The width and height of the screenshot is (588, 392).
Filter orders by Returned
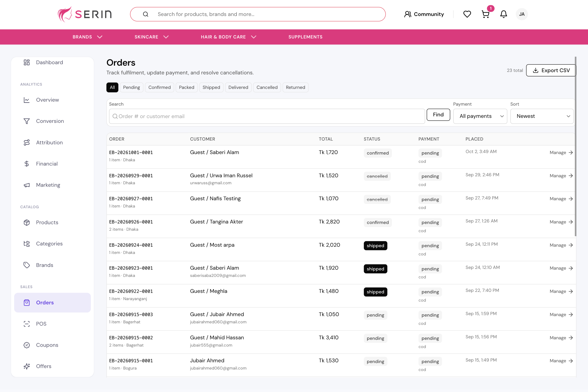click(295, 87)
